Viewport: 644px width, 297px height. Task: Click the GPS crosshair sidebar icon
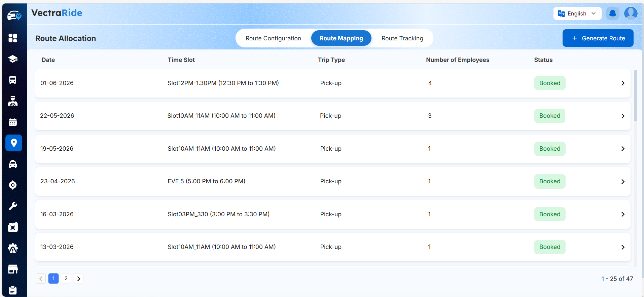13,185
